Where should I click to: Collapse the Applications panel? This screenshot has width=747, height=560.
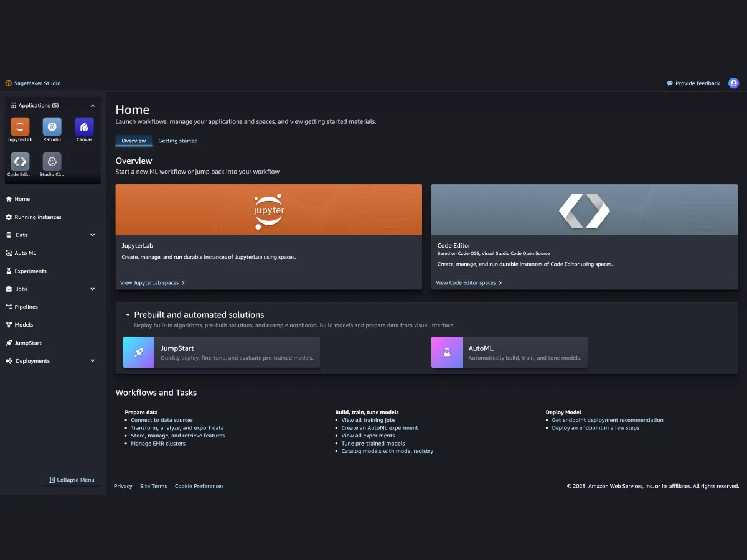tap(92, 105)
